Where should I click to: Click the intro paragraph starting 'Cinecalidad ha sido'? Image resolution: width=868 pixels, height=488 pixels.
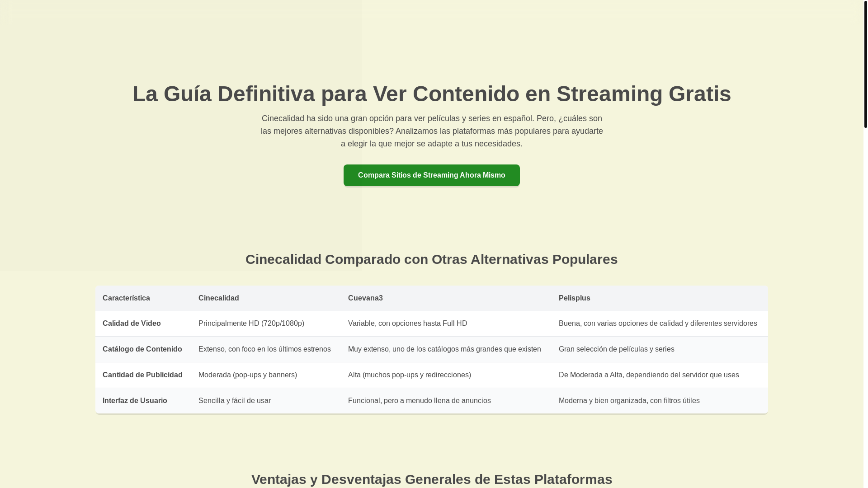(x=431, y=131)
